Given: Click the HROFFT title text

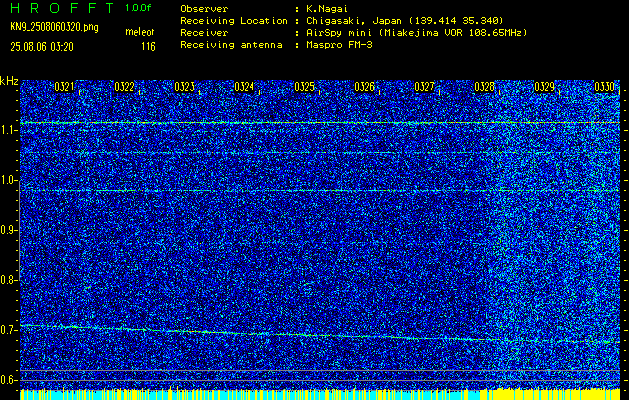Looking at the screenshot, I should [x=62, y=8].
